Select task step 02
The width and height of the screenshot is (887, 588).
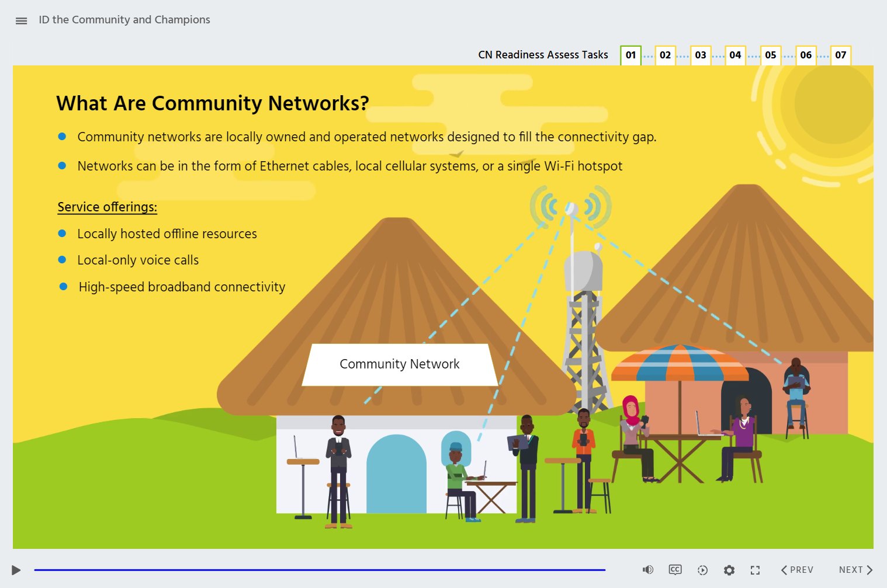pos(665,55)
